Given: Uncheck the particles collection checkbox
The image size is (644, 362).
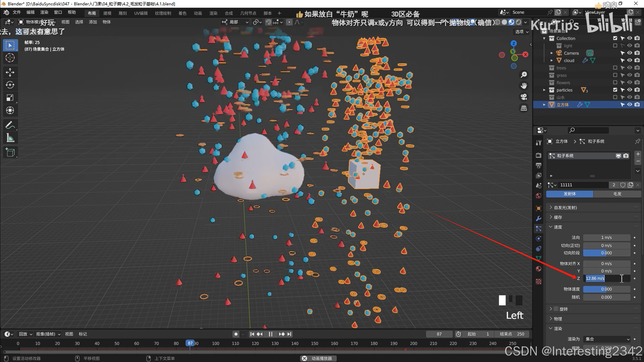Looking at the screenshot, I should point(615,90).
